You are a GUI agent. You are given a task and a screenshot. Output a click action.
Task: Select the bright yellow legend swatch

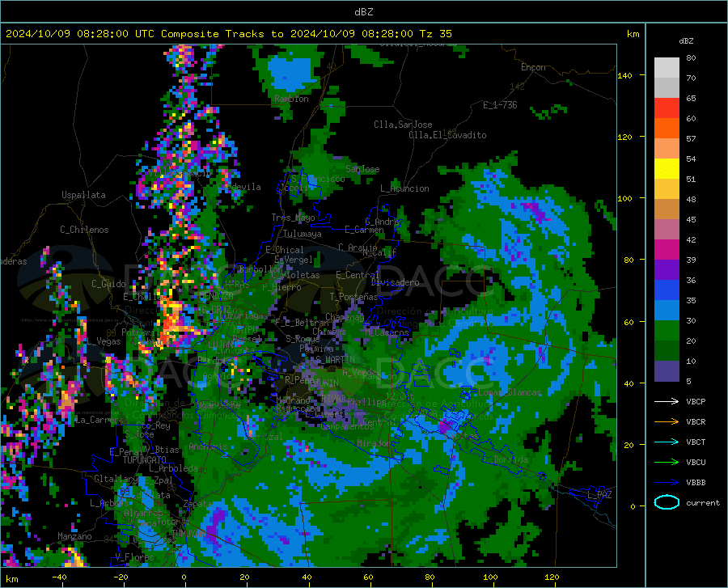(x=667, y=169)
